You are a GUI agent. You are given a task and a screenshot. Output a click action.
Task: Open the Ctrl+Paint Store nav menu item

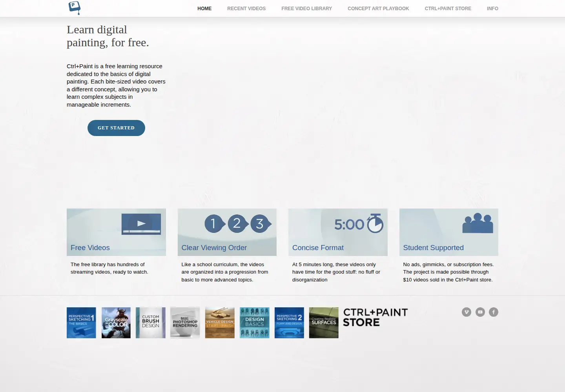448,9
